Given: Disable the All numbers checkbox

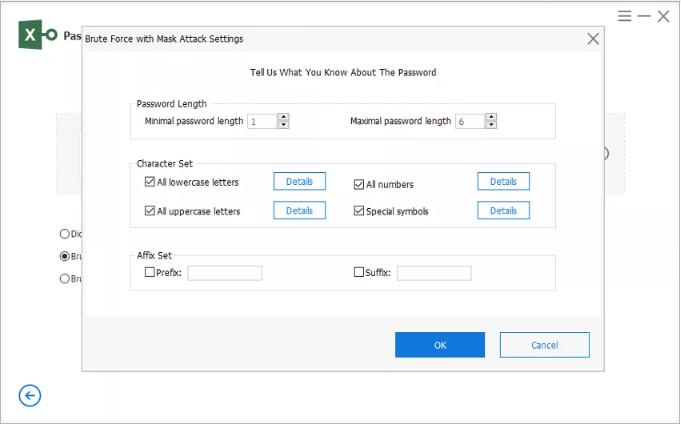Looking at the screenshot, I should (359, 184).
